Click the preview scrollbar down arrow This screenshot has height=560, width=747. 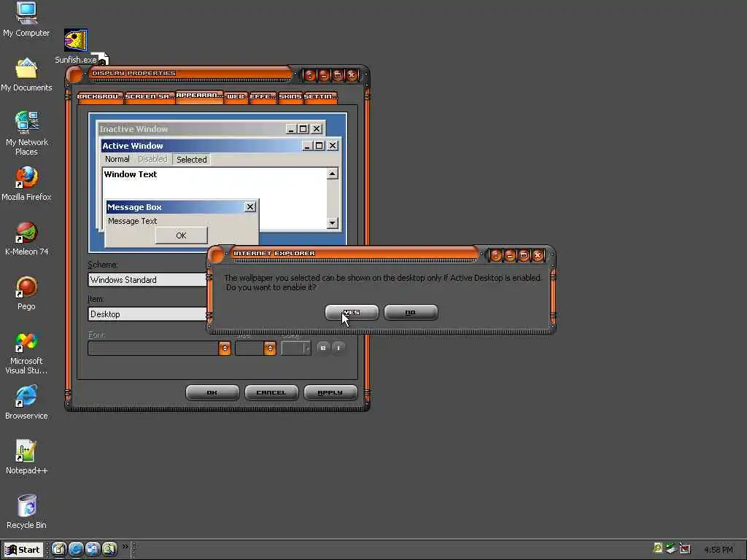tap(333, 223)
